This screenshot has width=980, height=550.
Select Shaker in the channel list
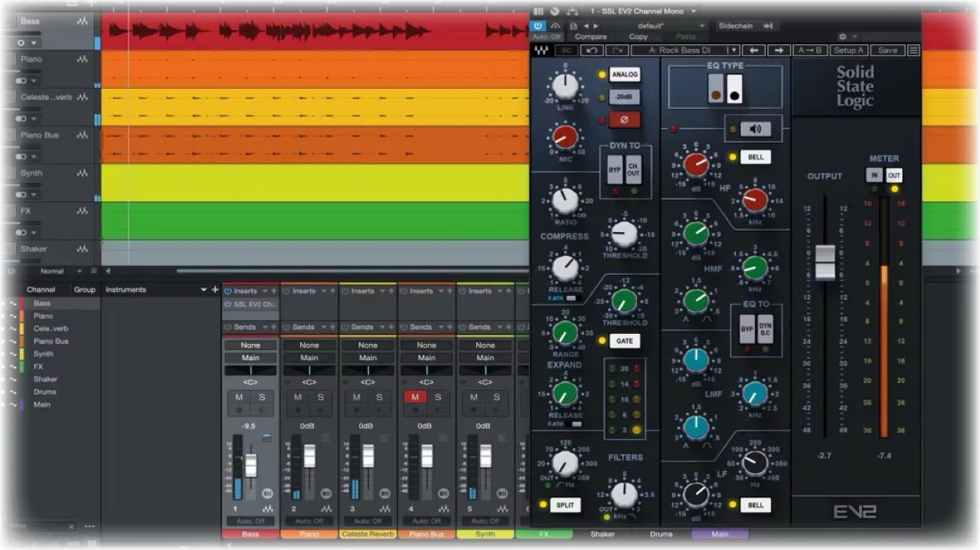45,379
